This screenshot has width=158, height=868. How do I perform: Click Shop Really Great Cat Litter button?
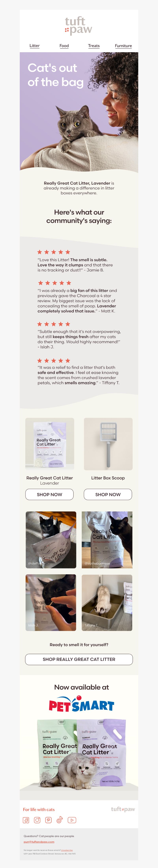(x=79, y=659)
